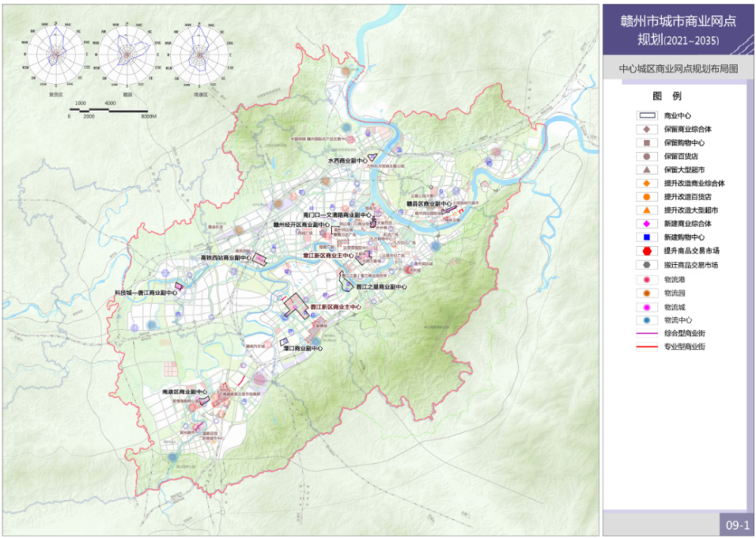Click the 水西商业副中心 map label
This screenshot has width=756, height=538.
348,161
